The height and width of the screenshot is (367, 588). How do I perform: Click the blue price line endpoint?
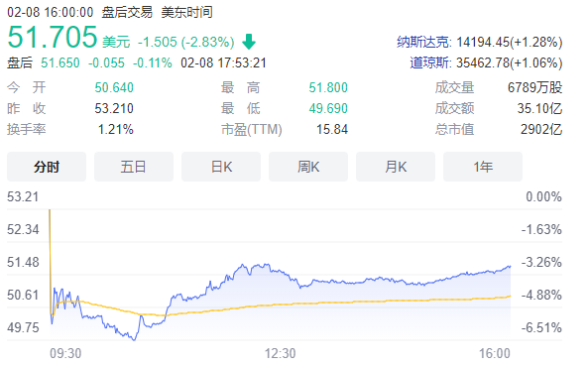510,267
